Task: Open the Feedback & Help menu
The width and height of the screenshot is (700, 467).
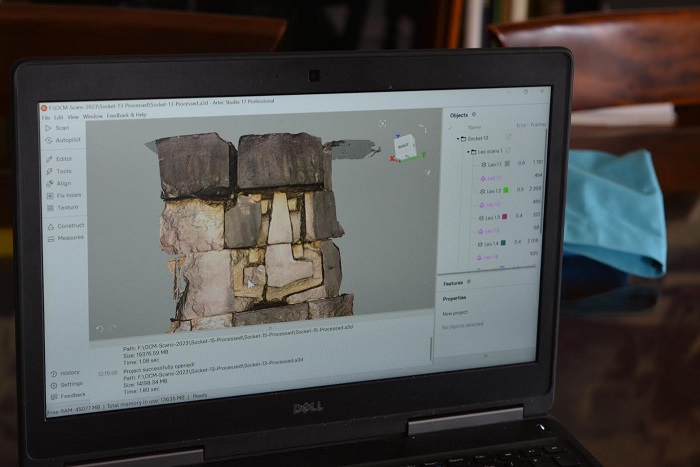Action: pos(125,116)
